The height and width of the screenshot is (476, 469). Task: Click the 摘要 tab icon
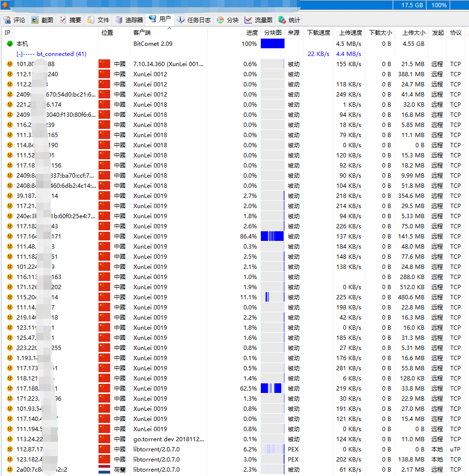coord(63,20)
